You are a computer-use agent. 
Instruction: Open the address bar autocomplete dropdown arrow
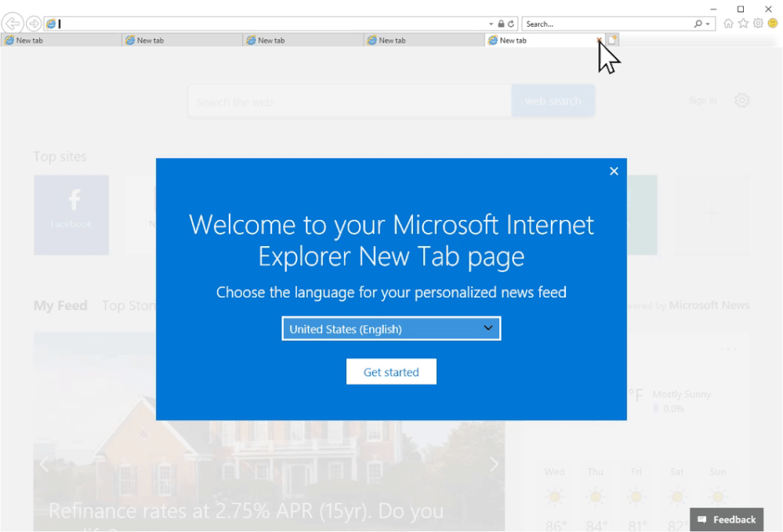click(491, 24)
